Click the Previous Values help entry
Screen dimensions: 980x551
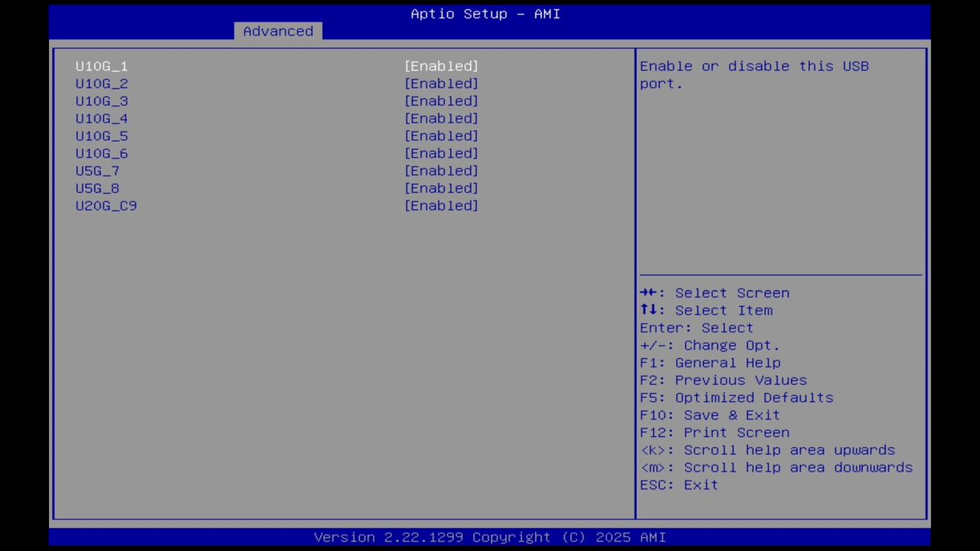tap(724, 380)
